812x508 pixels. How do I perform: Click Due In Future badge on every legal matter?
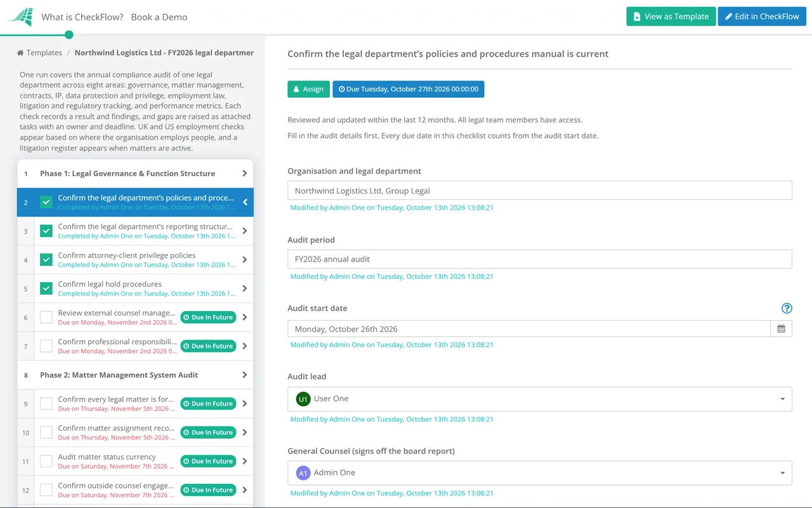pos(208,404)
